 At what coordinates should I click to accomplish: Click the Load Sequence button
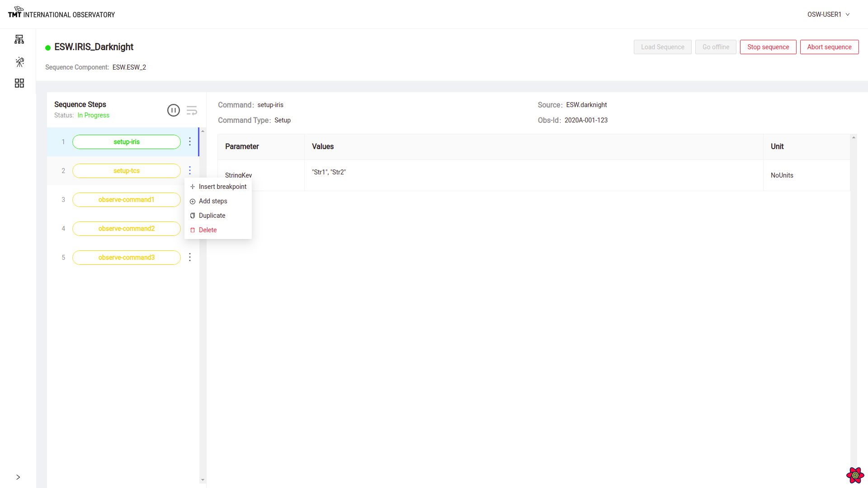click(x=662, y=47)
